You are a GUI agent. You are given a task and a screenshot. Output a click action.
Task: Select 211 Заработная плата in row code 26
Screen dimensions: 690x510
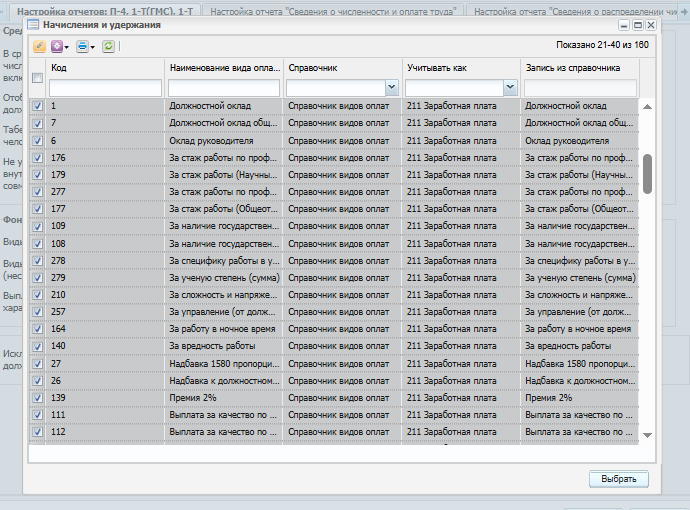pos(461,381)
